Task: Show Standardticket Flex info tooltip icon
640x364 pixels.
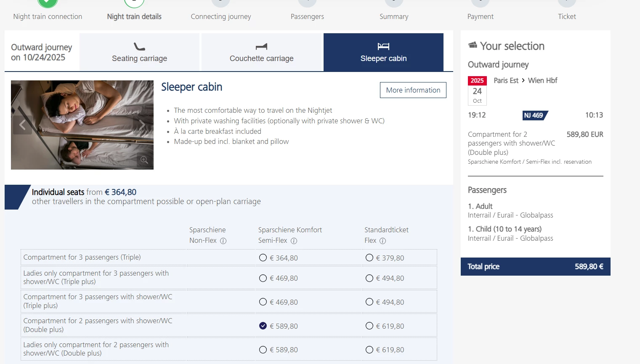Action: coord(382,241)
